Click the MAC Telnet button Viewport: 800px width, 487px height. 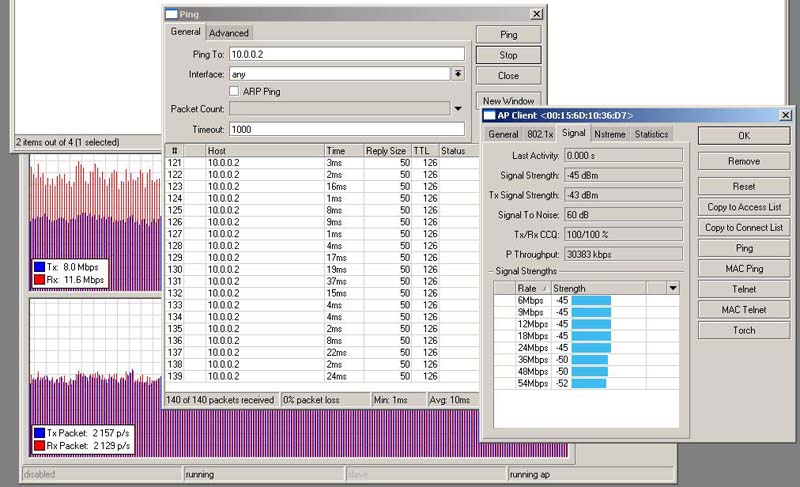(x=744, y=310)
